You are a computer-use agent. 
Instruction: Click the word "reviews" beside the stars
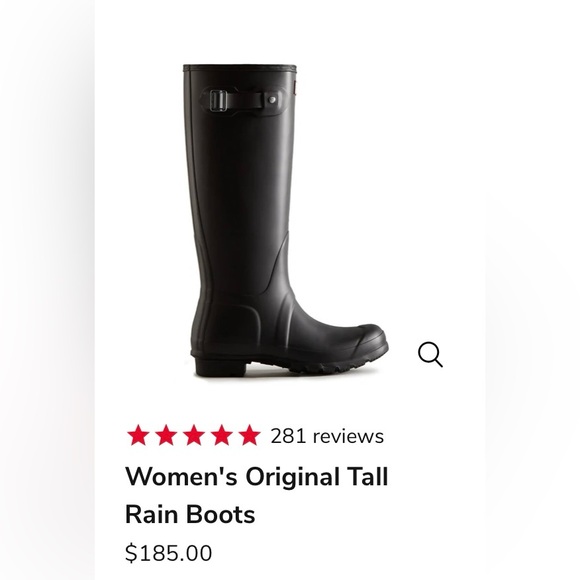point(348,436)
